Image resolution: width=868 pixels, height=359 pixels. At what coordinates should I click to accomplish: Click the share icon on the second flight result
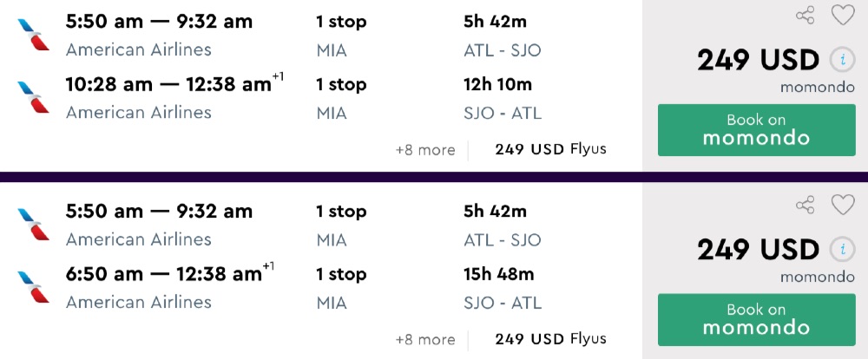pos(806,205)
